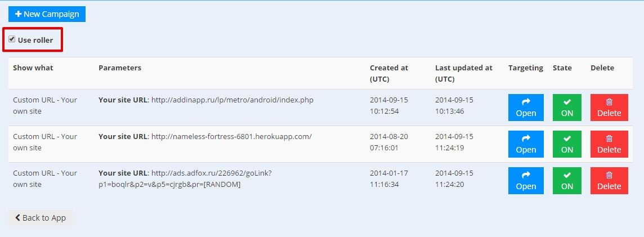Click the Show what column header

point(33,68)
